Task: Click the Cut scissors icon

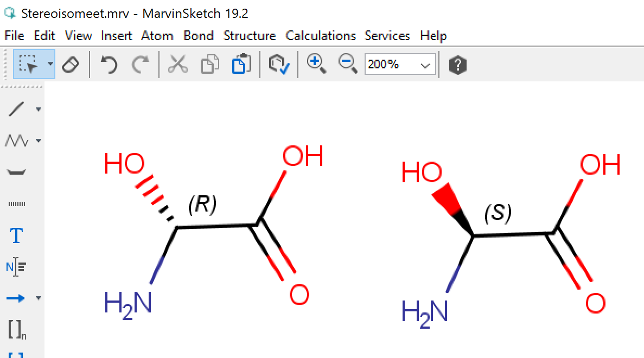Action: (x=177, y=65)
